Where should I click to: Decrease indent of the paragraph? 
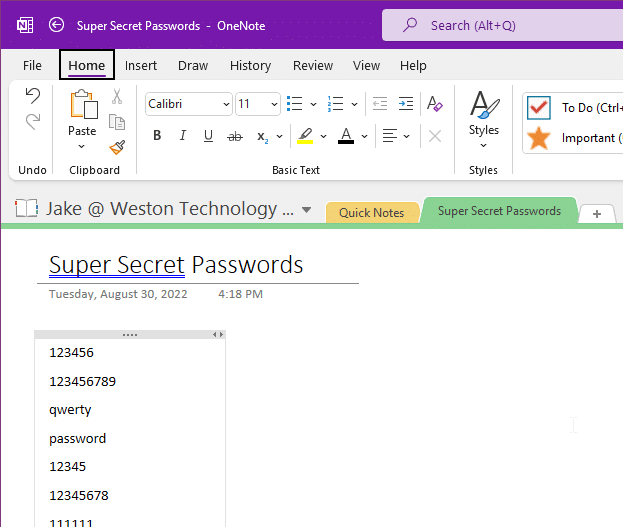pos(380,104)
